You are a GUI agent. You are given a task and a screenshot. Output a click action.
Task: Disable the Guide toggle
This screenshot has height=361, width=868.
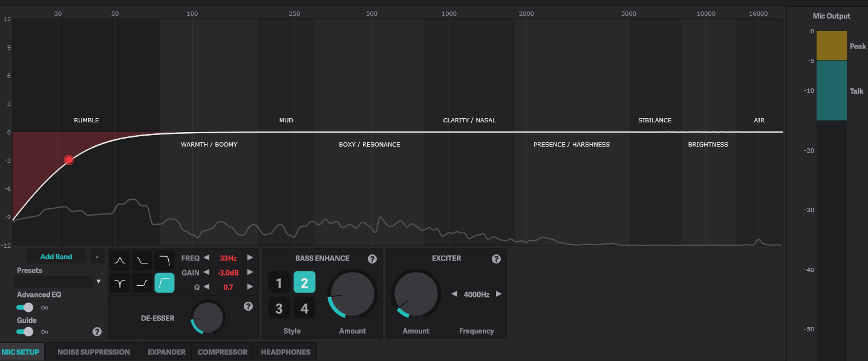tap(24, 332)
